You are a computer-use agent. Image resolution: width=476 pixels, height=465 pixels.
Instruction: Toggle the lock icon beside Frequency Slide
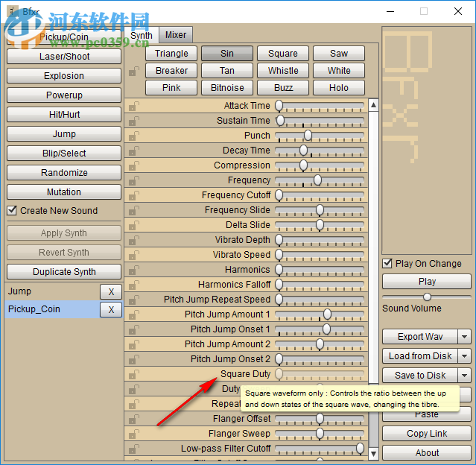[x=134, y=210]
